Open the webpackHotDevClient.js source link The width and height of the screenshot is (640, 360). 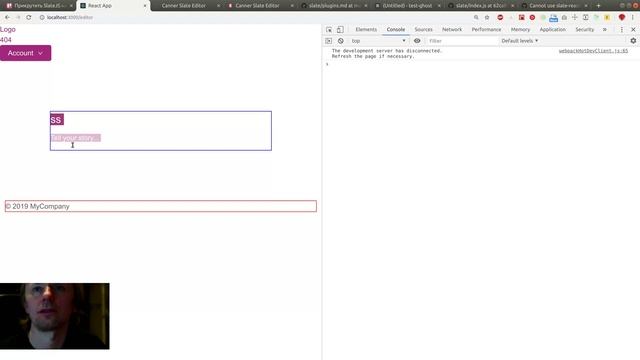593,51
